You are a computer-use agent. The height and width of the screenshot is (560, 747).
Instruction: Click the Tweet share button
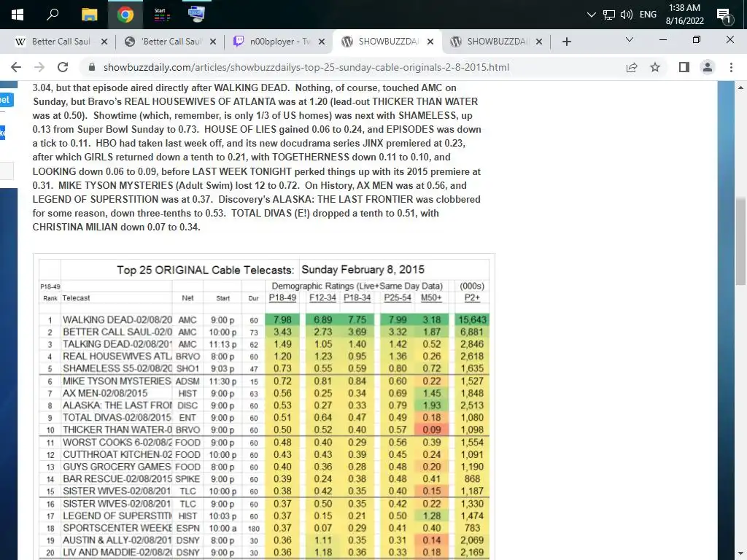point(6,100)
